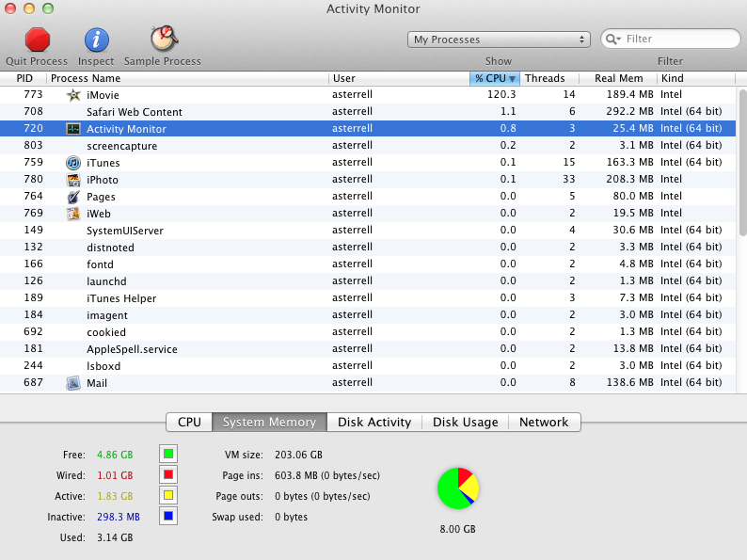Image resolution: width=747 pixels, height=560 pixels.
Task: Click the iPhoto 33 threads value
Action: click(x=569, y=179)
